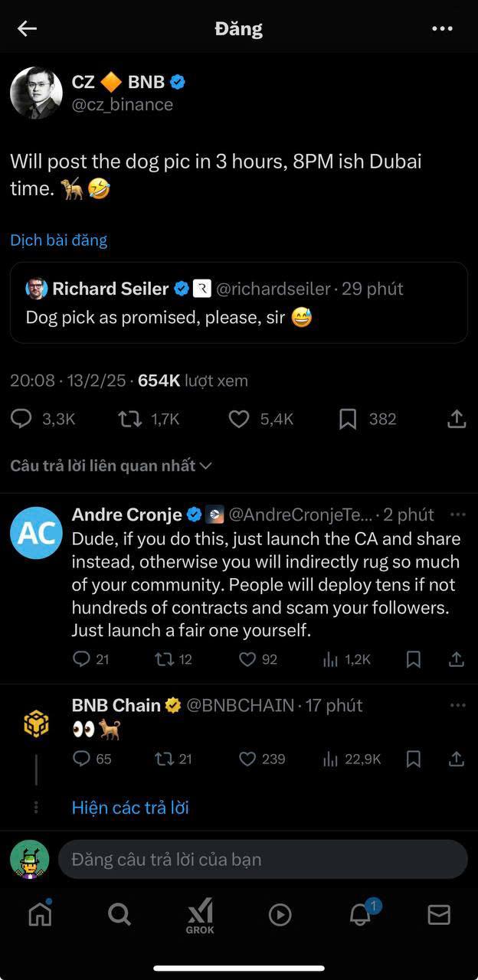Open the Search tab
This screenshot has width=478, height=980.
tap(120, 914)
